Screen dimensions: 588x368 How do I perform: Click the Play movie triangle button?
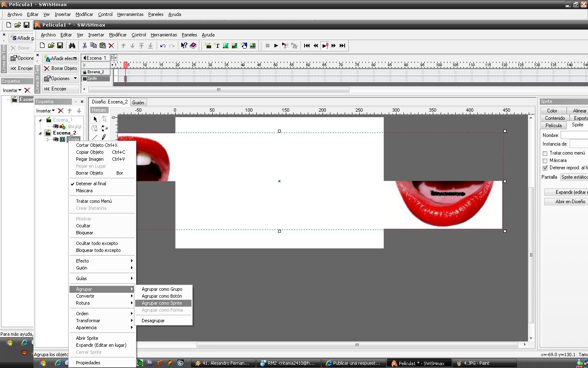(276, 45)
